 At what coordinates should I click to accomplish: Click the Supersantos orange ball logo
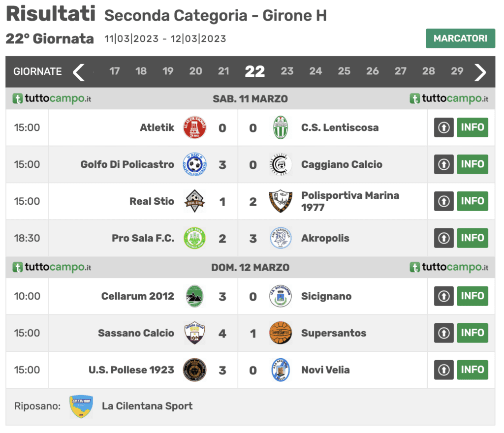point(280,333)
